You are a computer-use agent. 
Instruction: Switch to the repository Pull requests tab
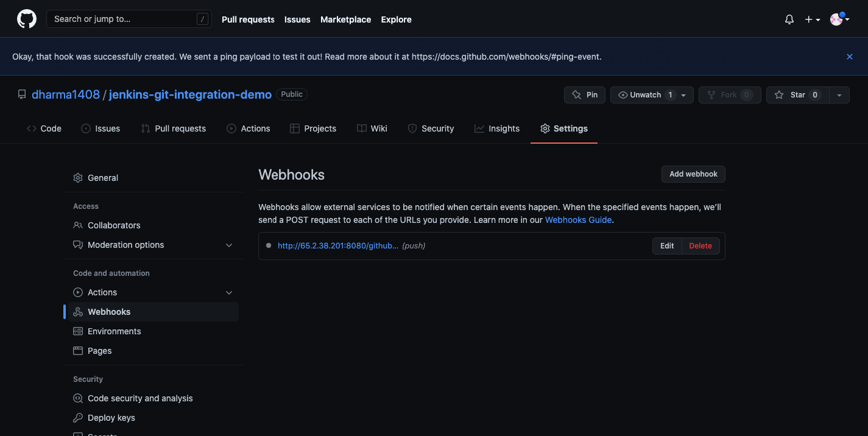coord(173,128)
